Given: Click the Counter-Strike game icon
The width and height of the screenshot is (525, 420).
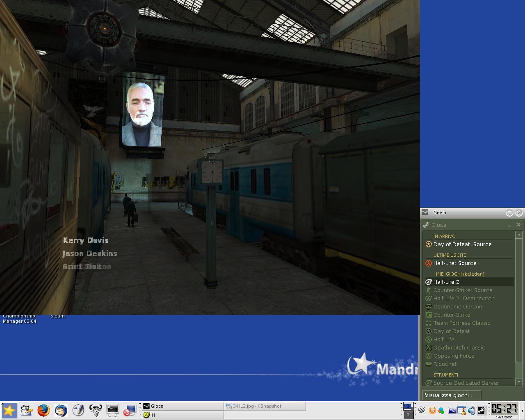Looking at the screenshot, I should 429,315.
